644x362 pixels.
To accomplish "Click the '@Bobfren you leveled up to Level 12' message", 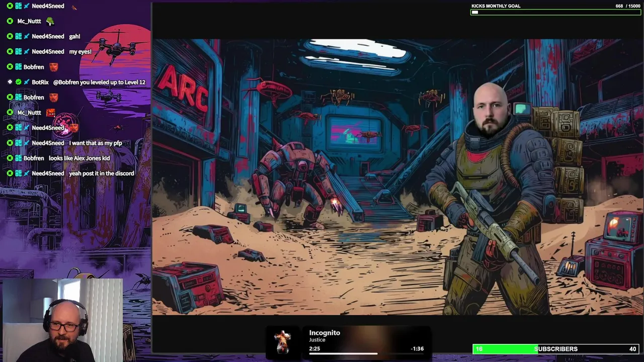I will click(99, 82).
